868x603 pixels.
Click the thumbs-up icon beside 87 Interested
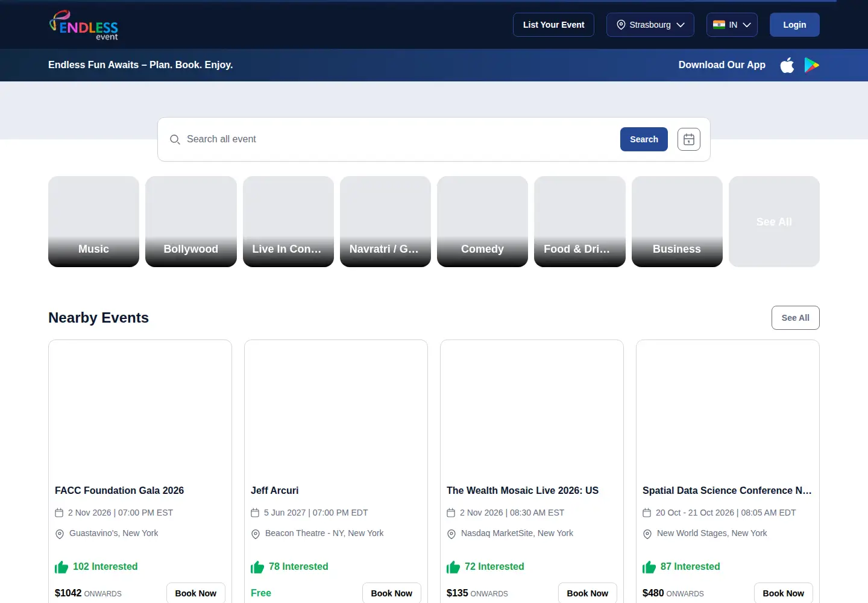tap(649, 567)
